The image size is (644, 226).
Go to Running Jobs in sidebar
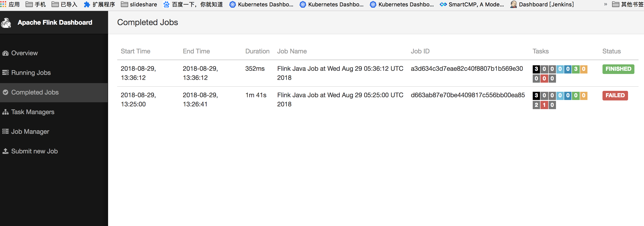point(31,73)
